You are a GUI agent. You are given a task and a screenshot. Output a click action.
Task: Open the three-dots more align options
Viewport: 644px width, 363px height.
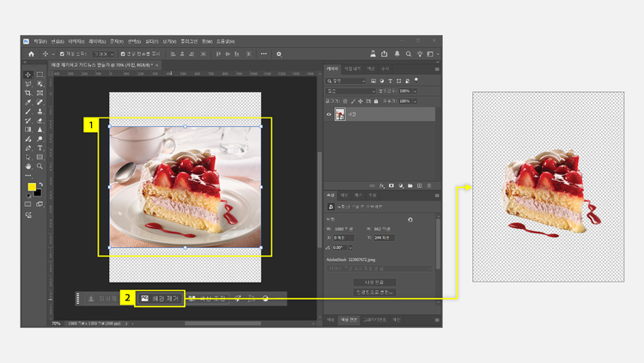click(x=264, y=54)
